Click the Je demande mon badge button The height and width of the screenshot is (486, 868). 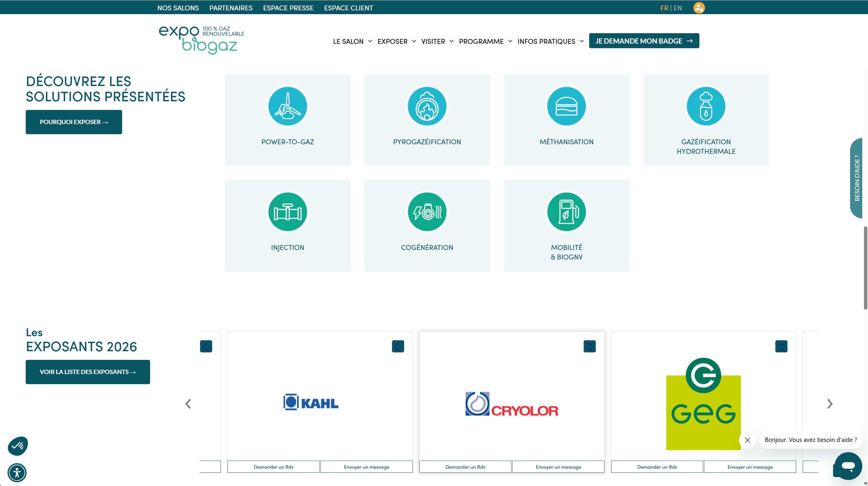pyautogui.click(x=644, y=41)
